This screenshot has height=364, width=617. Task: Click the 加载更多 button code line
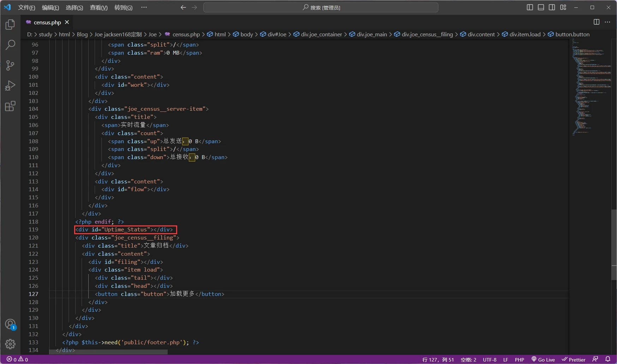click(x=160, y=294)
